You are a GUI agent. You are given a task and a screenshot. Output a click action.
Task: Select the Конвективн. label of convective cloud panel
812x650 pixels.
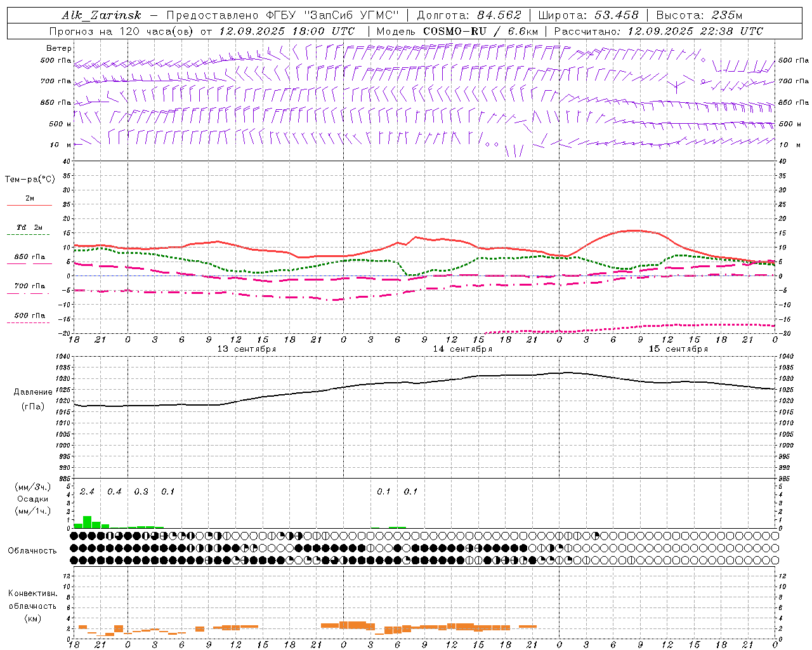32,593
